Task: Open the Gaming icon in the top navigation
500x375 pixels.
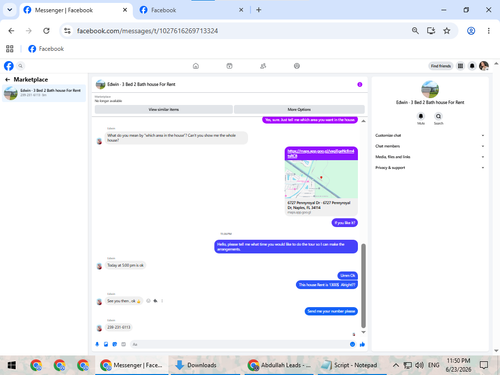Action: pyautogui.click(x=297, y=66)
